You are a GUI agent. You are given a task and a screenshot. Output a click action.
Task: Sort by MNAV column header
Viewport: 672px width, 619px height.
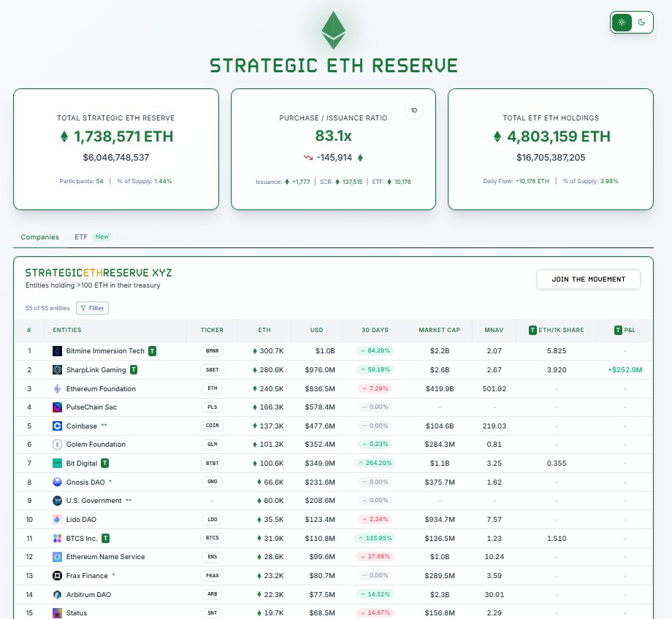[494, 330]
